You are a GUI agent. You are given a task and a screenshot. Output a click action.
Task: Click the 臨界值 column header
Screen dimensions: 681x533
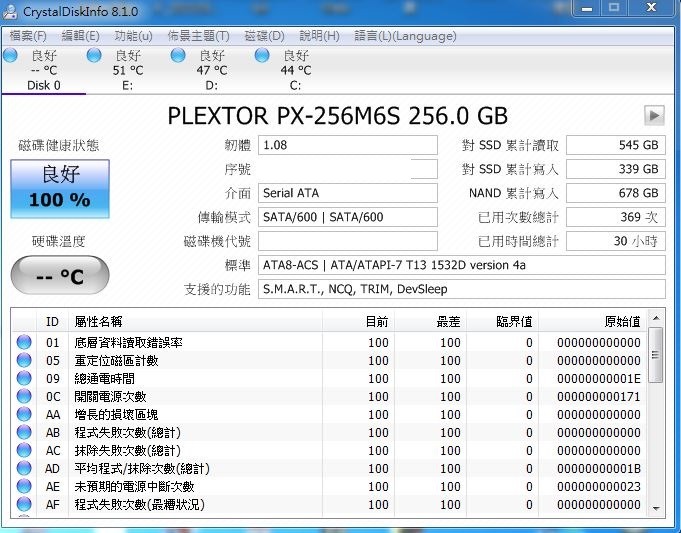[502, 321]
